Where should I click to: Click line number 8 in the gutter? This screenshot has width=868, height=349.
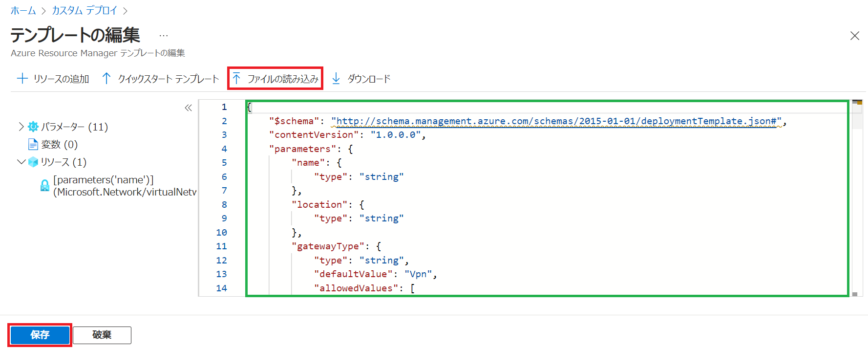tap(224, 204)
